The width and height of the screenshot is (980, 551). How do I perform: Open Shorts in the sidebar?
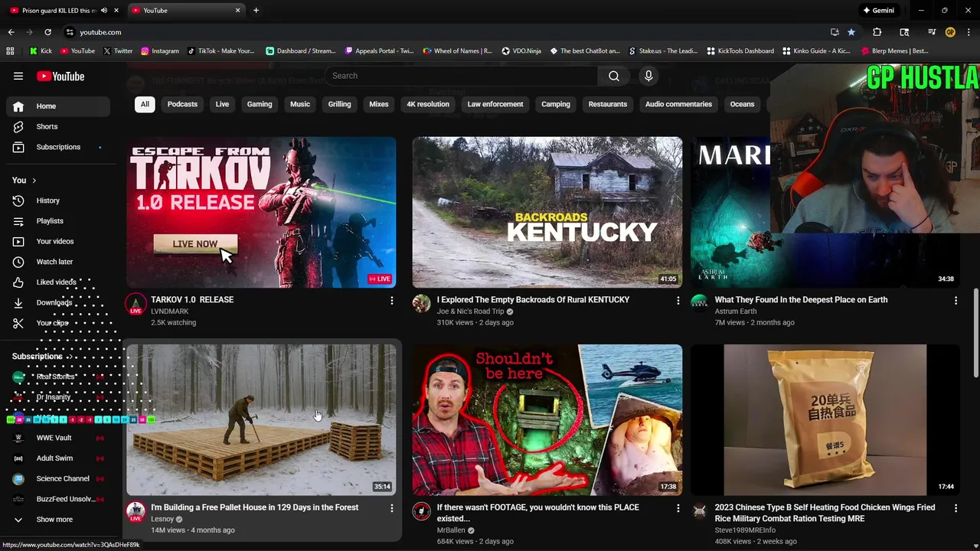(x=58, y=126)
